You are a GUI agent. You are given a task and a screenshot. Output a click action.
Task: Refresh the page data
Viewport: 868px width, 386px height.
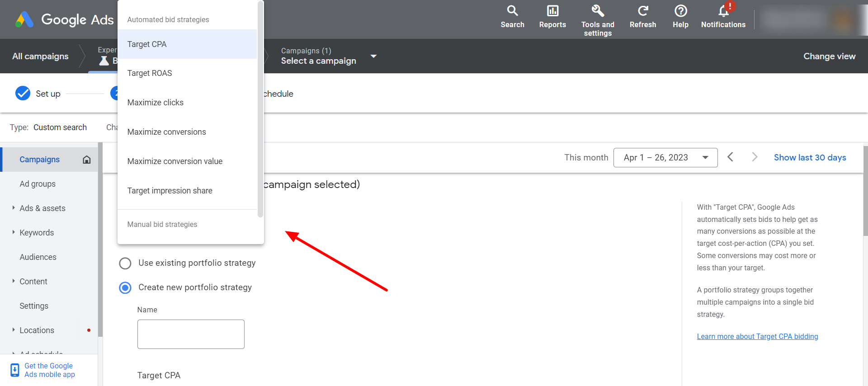pos(643,17)
